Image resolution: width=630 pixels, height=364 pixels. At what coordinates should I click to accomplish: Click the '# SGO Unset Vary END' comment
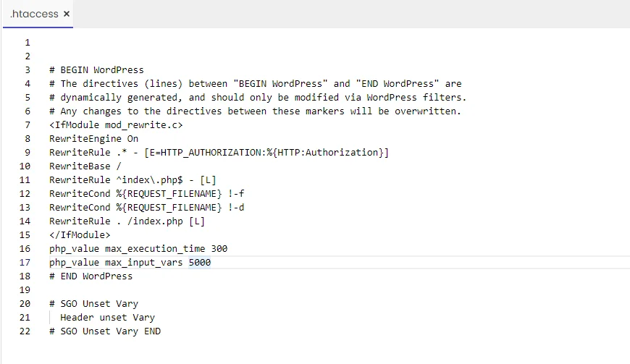pos(105,331)
